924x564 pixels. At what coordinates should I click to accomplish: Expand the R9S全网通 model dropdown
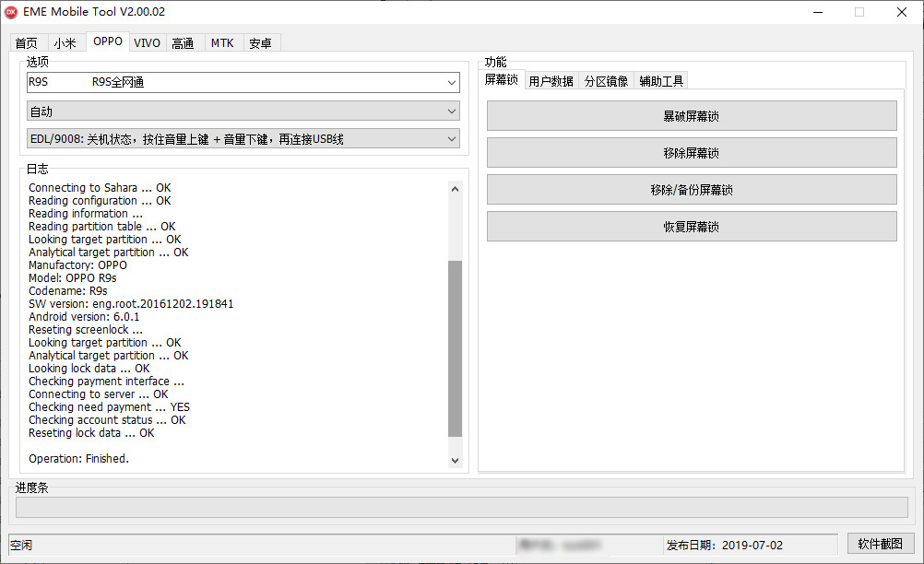(x=243, y=82)
